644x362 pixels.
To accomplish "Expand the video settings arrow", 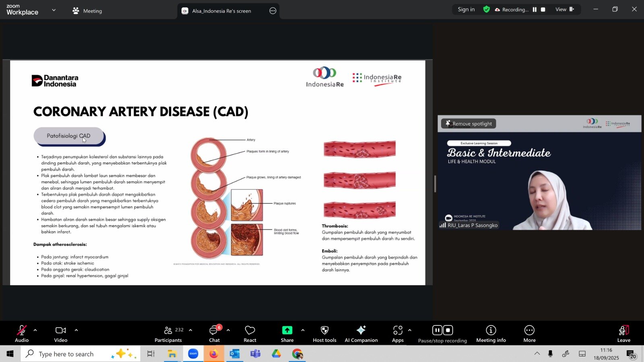I will [76, 330].
